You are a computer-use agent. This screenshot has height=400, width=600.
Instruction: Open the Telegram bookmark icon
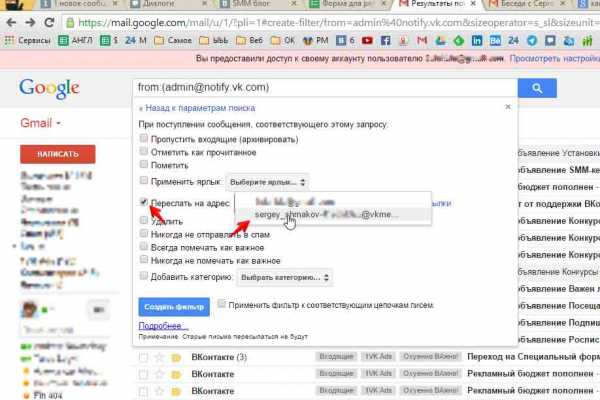(x=532, y=40)
